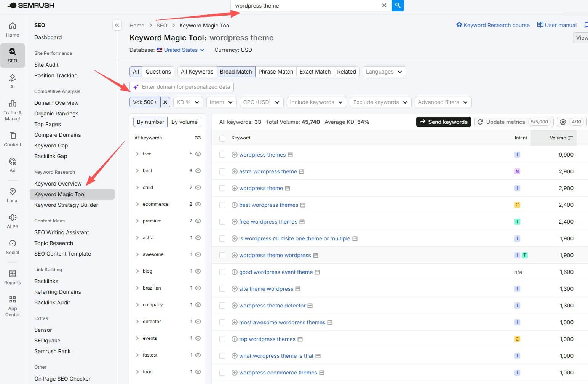Group keywords By volume
This screenshot has width=588, height=384.
pyautogui.click(x=184, y=122)
